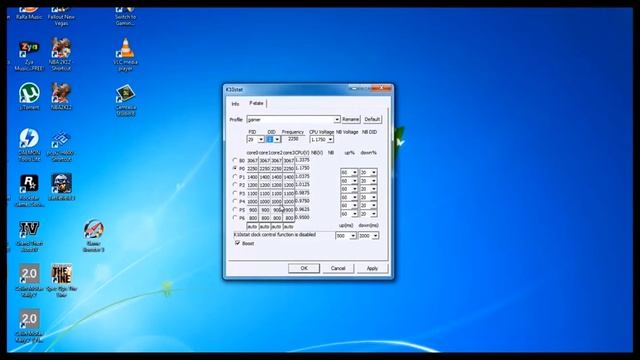The width and height of the screenshot is (640, 360).
Task: Open the DAEMON Tools Lite desktop icon
Action: coord(29,145)
